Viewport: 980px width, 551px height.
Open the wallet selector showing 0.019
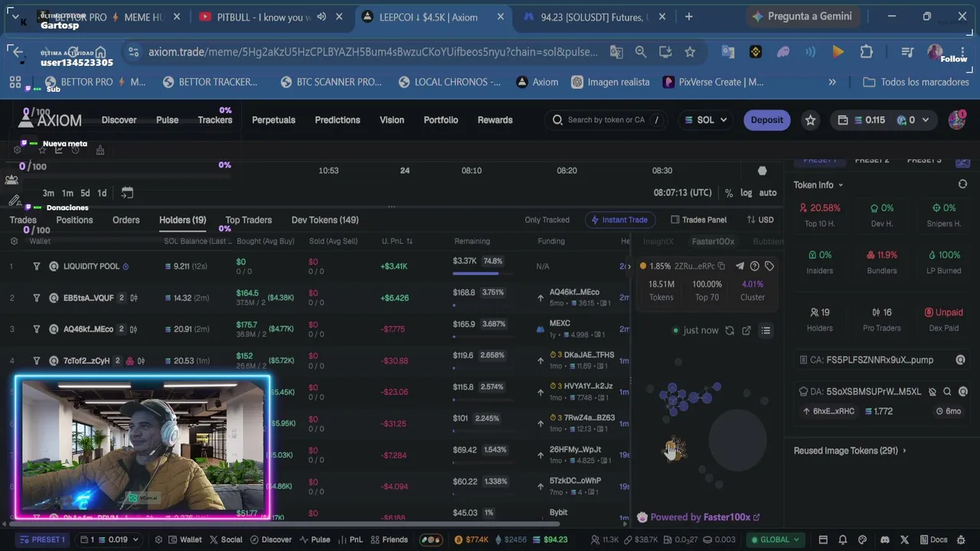click(x=109, y=540)
